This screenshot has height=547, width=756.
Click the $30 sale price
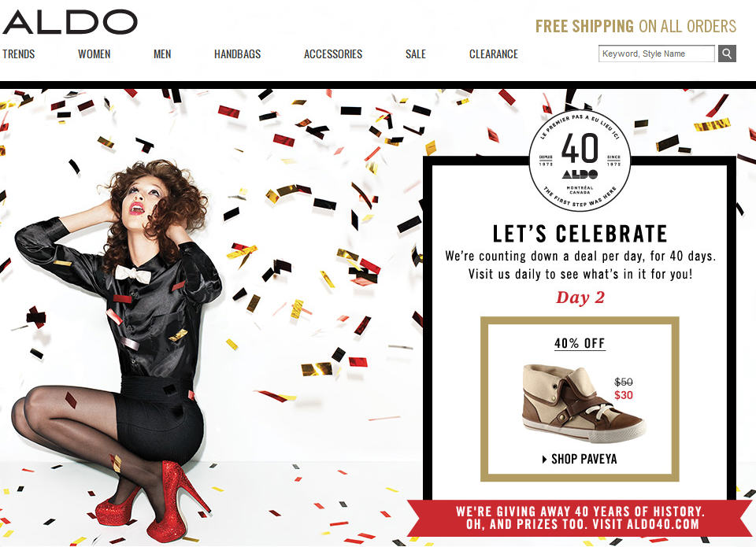pyautogui.click(x=624, y=395)
